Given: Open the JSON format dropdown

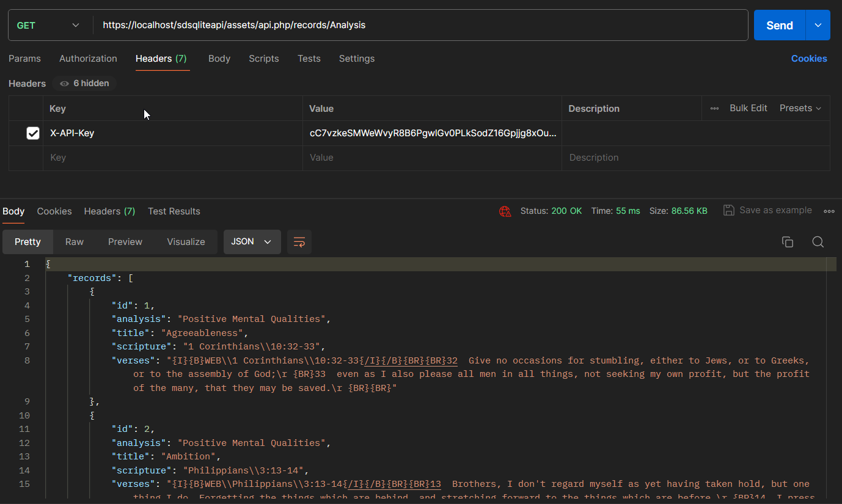Looking at the screenshot, I should click(x=252, y=242).
